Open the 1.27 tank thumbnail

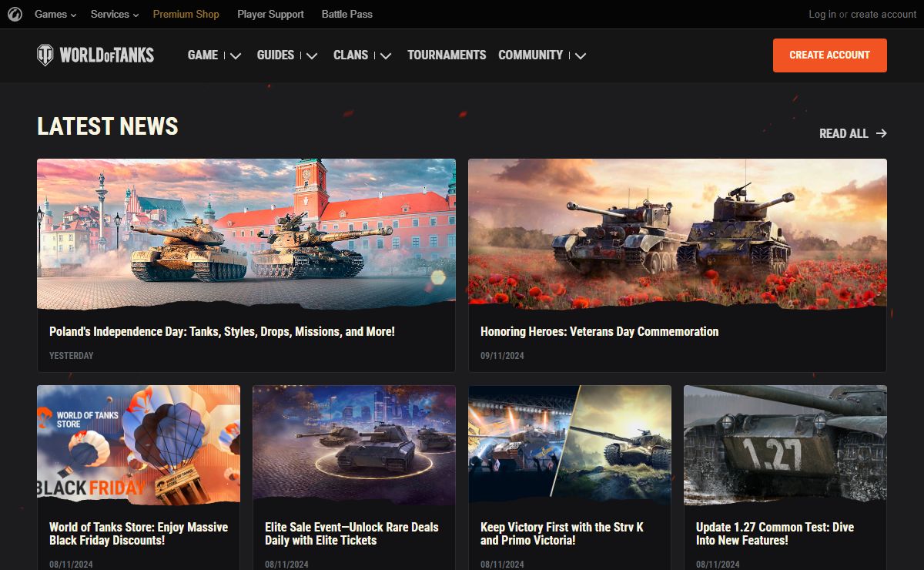(x=785, y=444)
